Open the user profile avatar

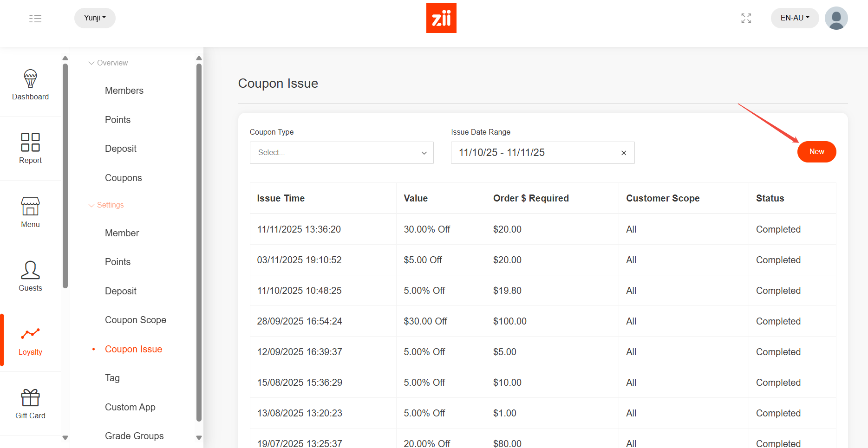click(836, 18)
